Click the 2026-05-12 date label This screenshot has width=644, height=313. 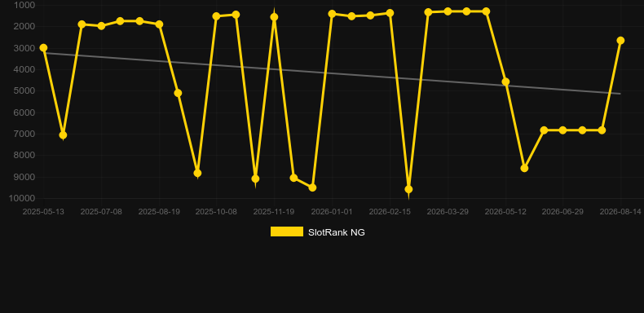(x=505, y=212)
